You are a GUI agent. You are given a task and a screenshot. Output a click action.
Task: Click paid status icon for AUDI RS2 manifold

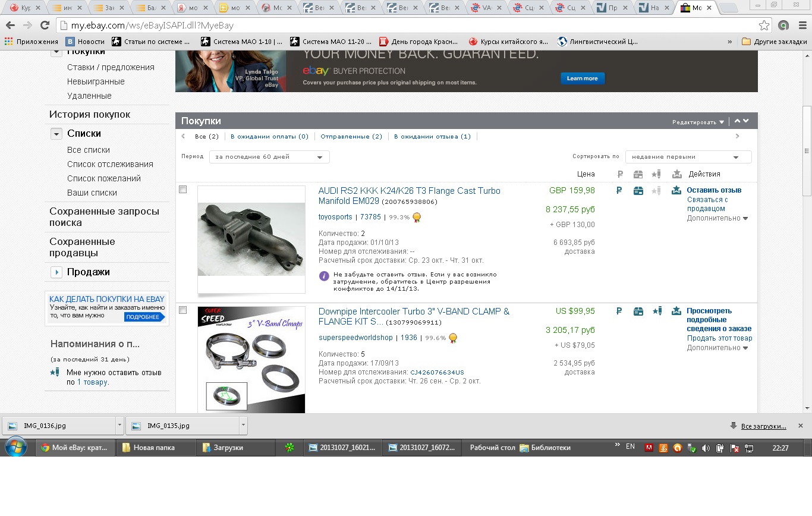tap(619, 191)
